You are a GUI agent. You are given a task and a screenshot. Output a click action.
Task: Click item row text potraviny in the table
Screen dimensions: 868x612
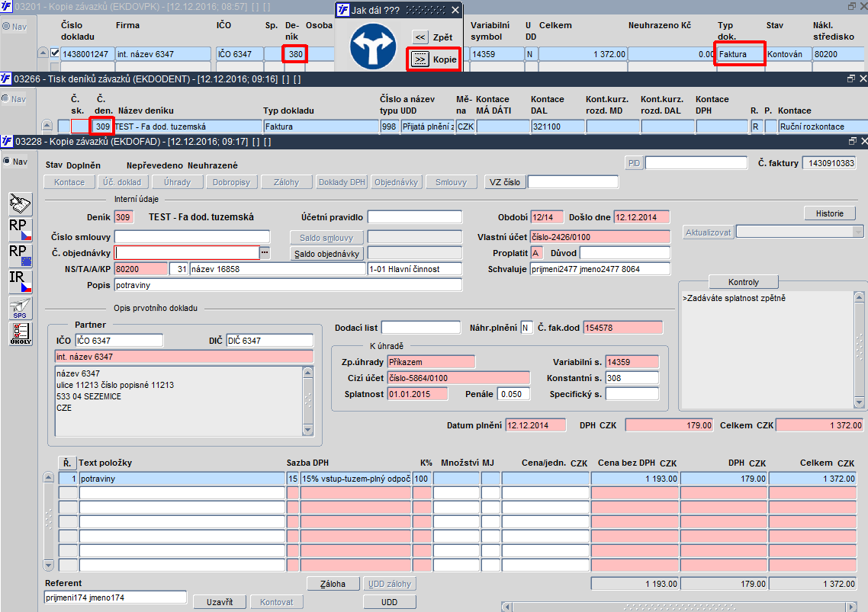[182, 479]
